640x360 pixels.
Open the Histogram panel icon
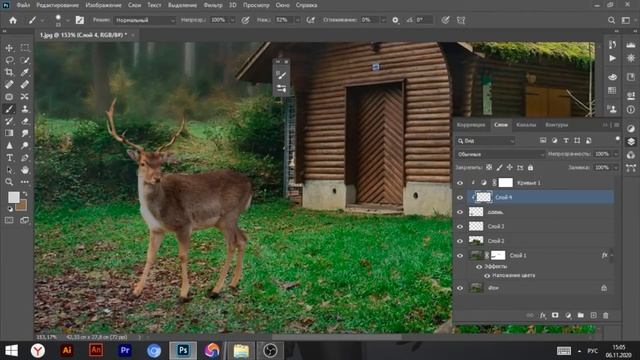(631, 45)
